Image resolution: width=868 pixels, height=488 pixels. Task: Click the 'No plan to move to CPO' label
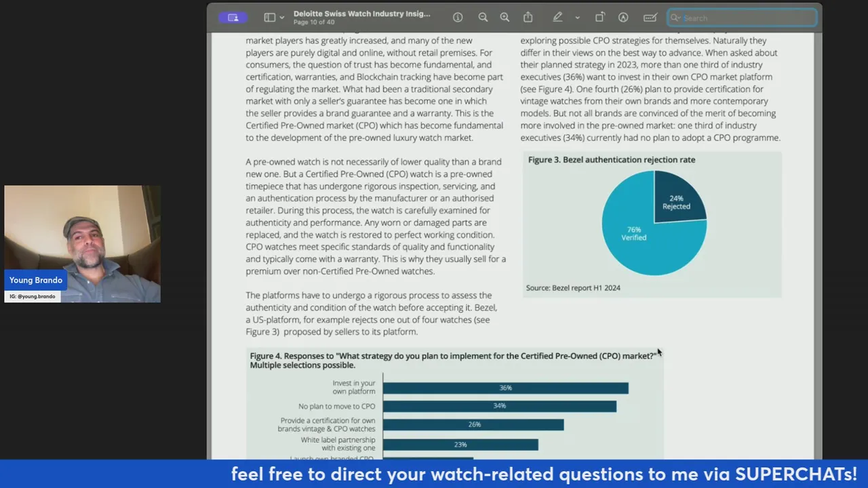337,407
